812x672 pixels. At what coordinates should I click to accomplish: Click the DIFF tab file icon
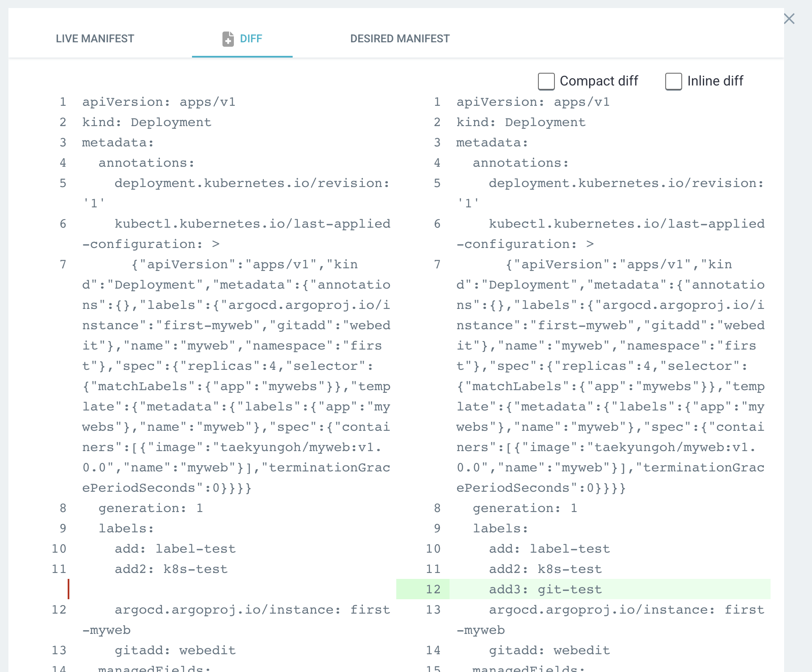click(x=228, y=39)
